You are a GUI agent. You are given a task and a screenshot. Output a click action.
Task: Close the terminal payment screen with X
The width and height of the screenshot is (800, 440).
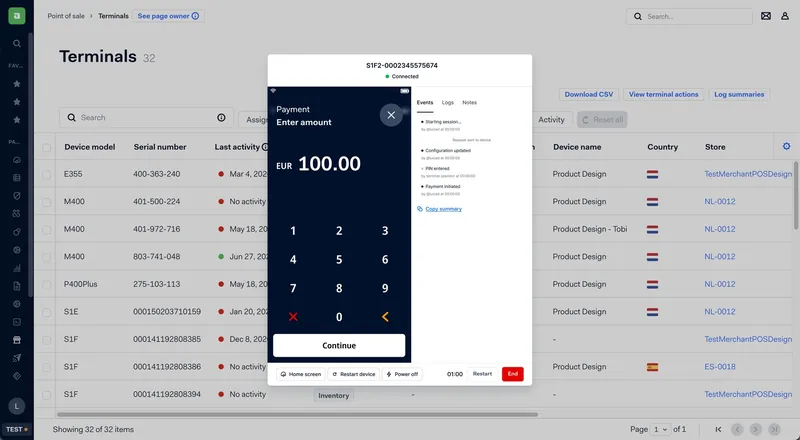click(x=391, y=115)
